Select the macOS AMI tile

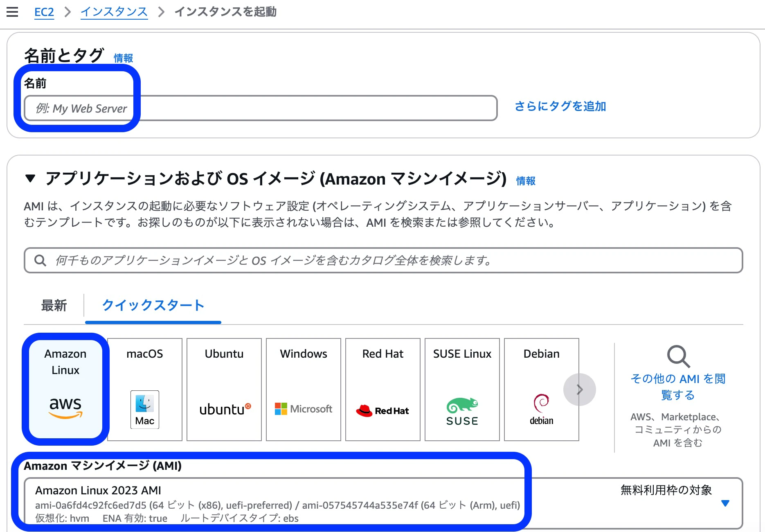(x=145, y=389)
